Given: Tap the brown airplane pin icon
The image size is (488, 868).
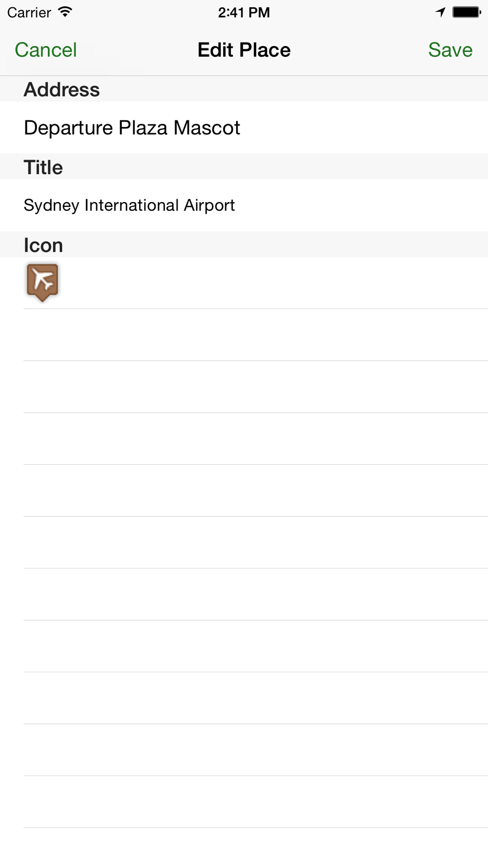Looking at the screenshot, I should click(42, 283).
